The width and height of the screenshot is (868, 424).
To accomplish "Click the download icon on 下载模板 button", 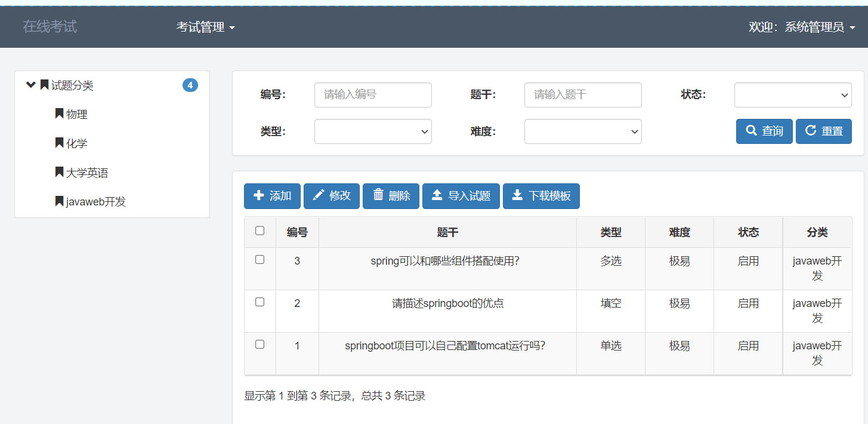I will click(518, 196).
